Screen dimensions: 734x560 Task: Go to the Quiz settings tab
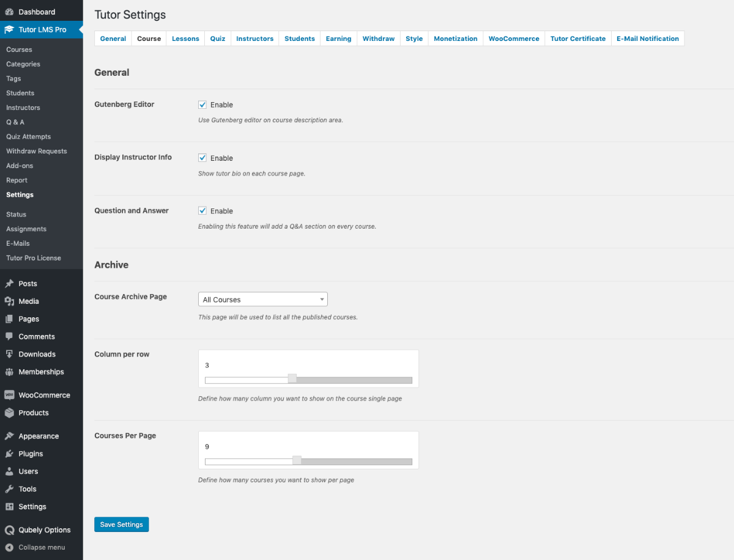tap(218, 39)
